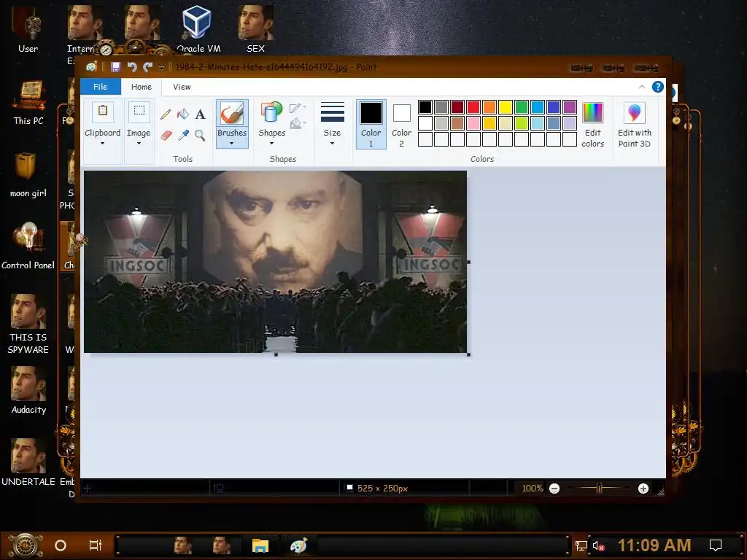
Task: Pick the pink color swatch
Action: pyautogui.click(x=473, y=123)
